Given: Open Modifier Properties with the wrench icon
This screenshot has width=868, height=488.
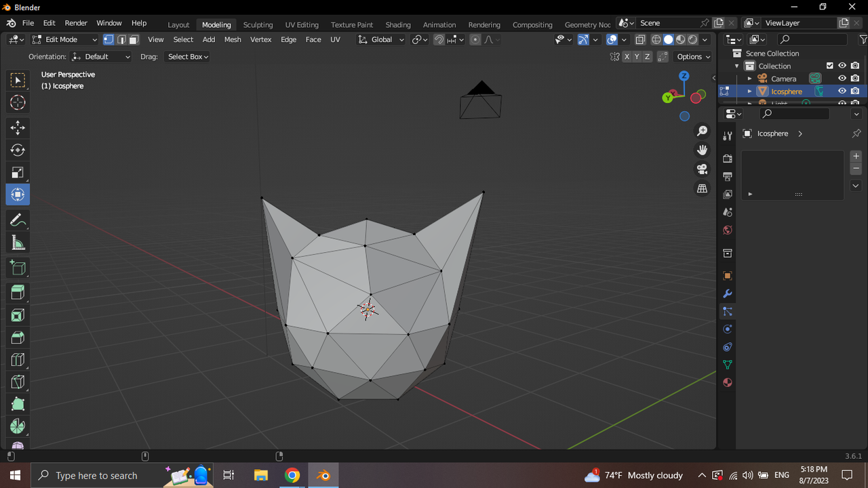Looking at the screenshot, I should 727,293.
